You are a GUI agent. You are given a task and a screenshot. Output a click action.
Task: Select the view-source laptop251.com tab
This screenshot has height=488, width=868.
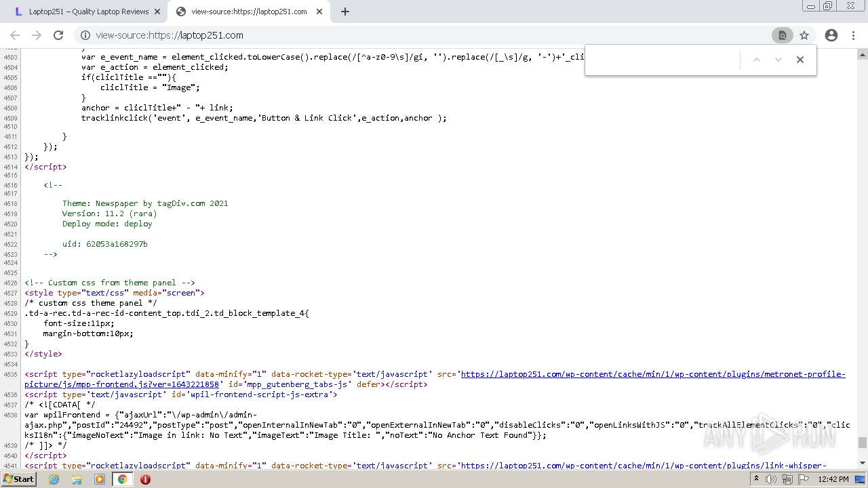click(x=249, y=12)
